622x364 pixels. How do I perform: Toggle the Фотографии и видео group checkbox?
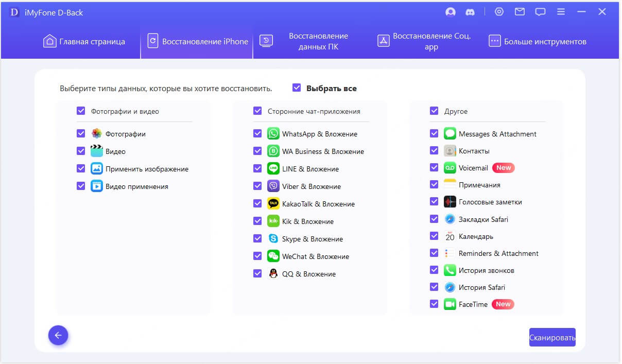pyautogui.click(x=81, y=111)
